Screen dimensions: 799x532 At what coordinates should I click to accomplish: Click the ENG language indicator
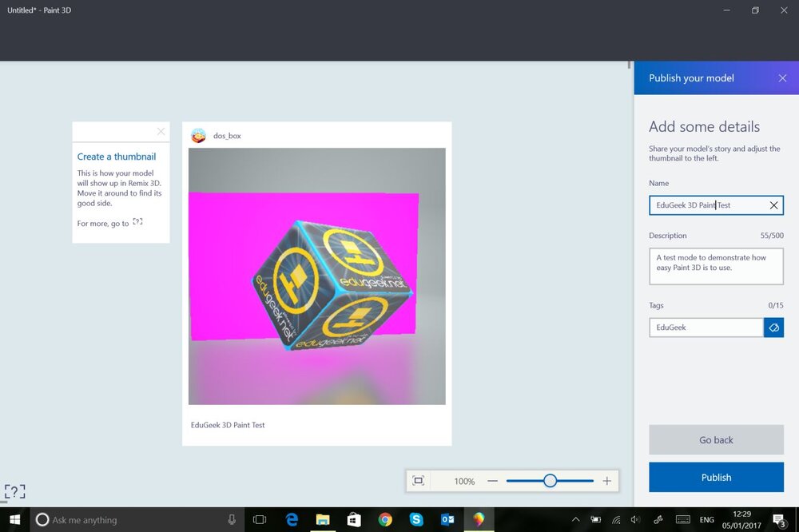(x=707, y=520)
